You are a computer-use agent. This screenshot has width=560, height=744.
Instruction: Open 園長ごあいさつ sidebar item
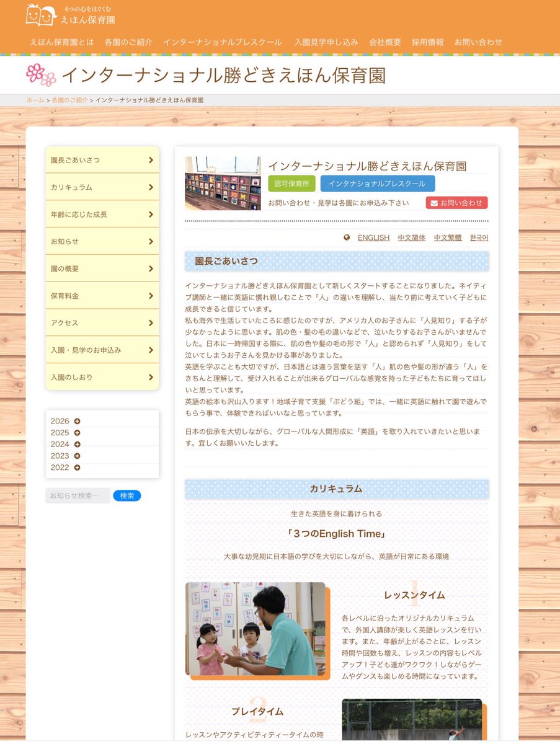102,160
